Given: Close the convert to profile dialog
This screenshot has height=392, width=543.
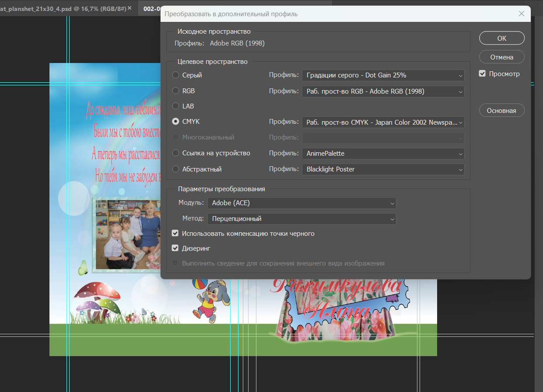Looking at the screenshot, I should coord(521,14).
